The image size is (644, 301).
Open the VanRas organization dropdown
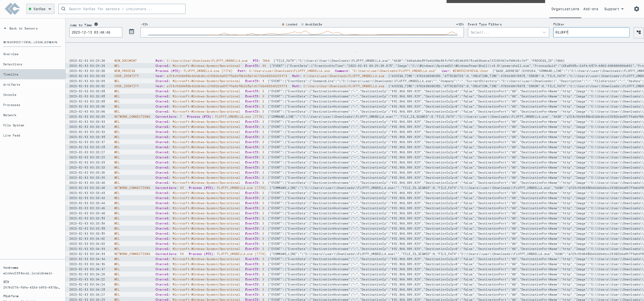tap(40, 9)
